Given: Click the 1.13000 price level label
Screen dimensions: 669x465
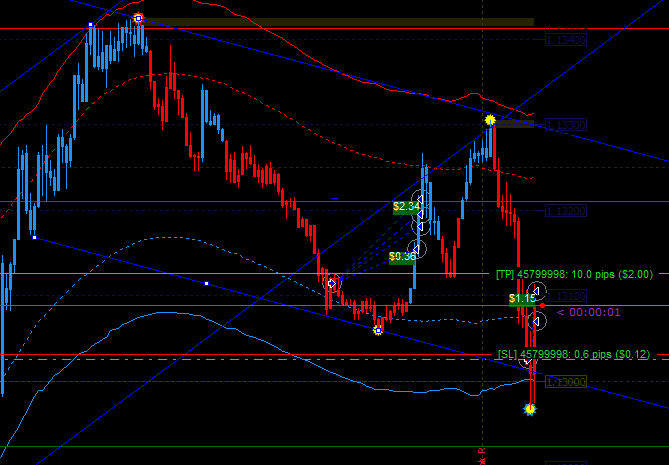Looking at the screenshot, I should pos(566,381).
